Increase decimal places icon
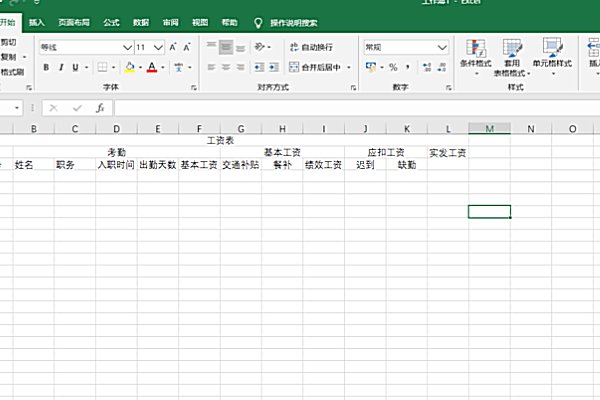Viewport: 600px width, 400px height. pyautogui.click(x=427, y=67)
